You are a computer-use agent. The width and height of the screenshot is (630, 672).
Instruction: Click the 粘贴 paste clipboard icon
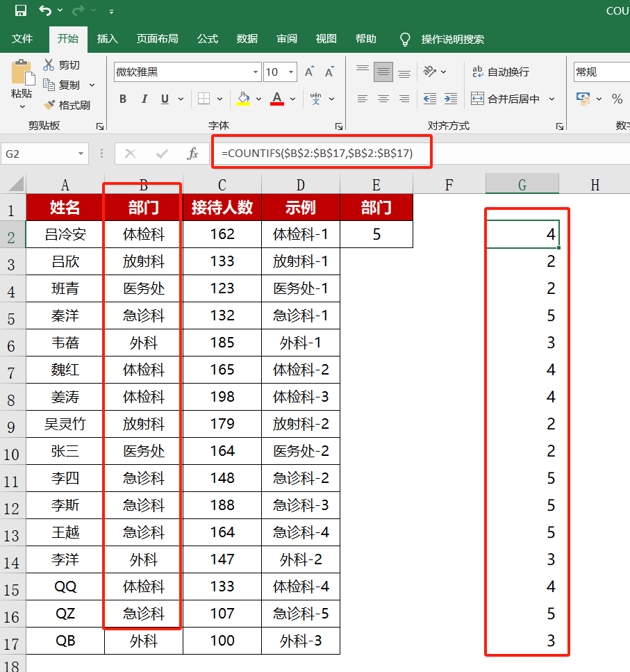(x=22, y=72)
